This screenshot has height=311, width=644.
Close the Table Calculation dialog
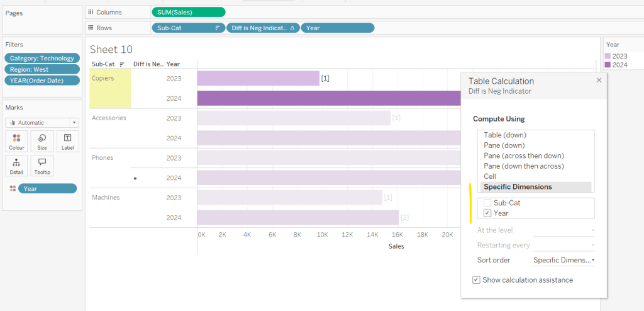coord(599,80)
